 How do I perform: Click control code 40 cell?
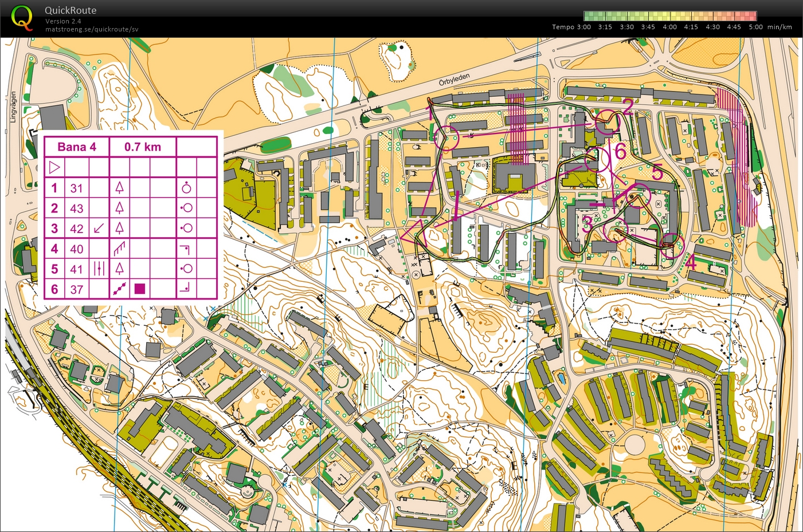pyautogui.click(x=77, y=249)
